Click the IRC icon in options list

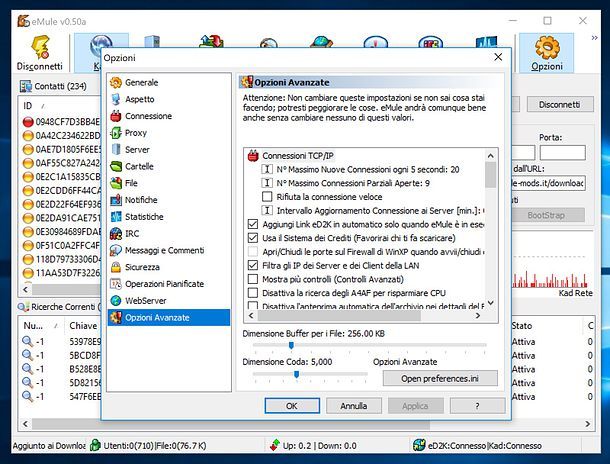click(116, 233)
